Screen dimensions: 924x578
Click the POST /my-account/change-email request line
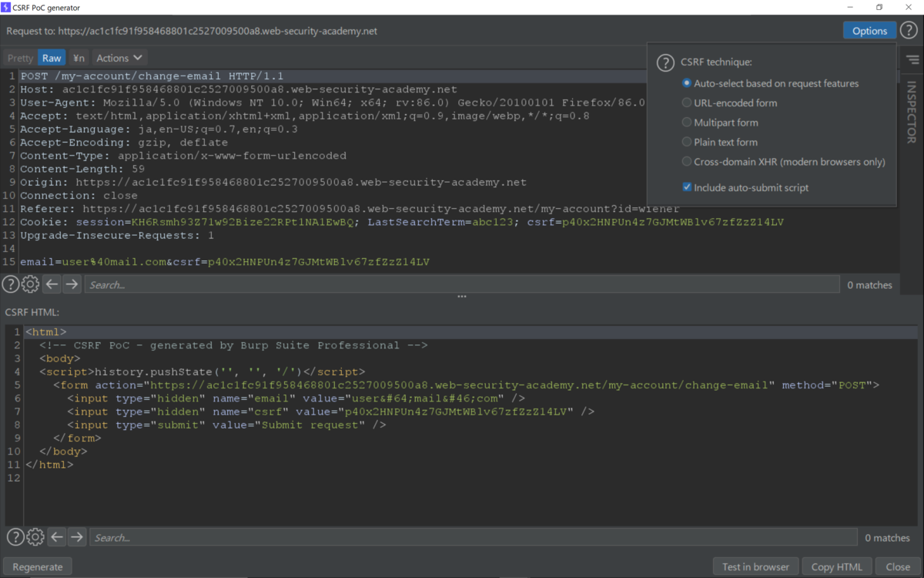pyautogui.click(x=152, y=76)
